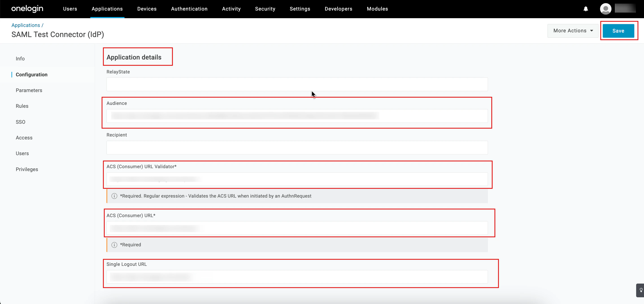Open the Developers menu
The image size is (644, 304).
coord(338,9)
